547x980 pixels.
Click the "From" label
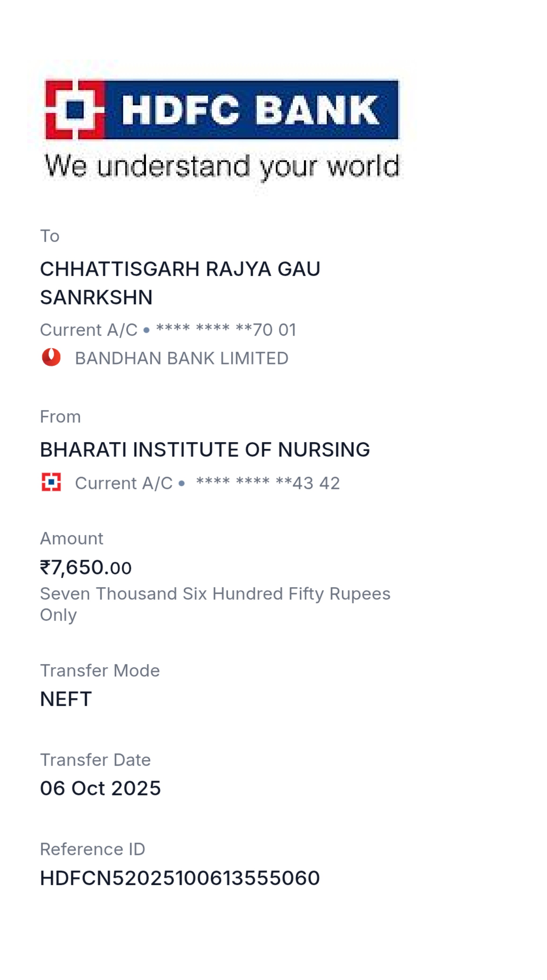(x=60, y=417)
